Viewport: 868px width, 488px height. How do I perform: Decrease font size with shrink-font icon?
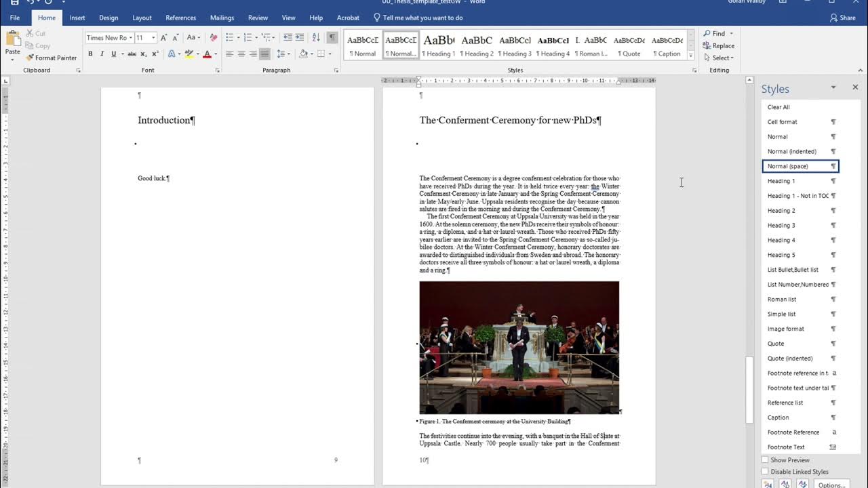(x=175, y=37)
